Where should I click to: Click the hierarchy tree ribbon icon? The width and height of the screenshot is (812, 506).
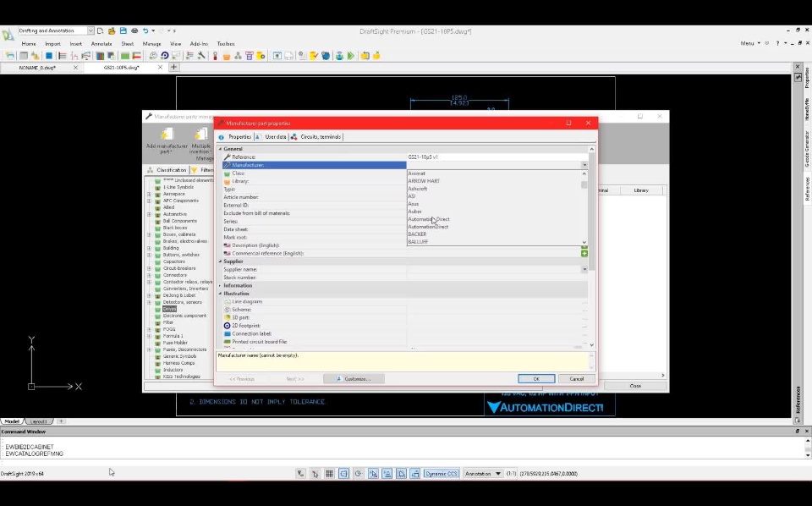coord(238,55)
